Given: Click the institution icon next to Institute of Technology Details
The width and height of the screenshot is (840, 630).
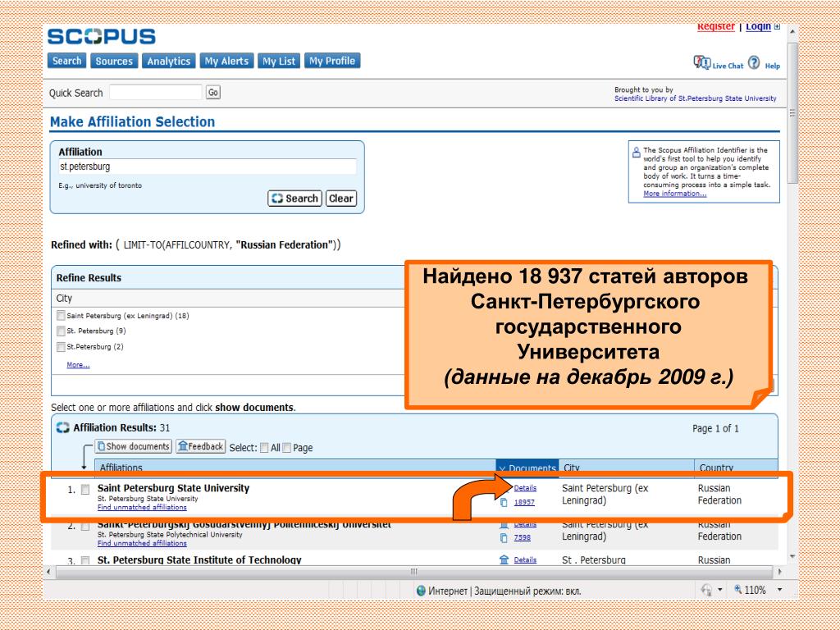Looking at the screenshot, I should pyautogui.click(x=504, y=559).
